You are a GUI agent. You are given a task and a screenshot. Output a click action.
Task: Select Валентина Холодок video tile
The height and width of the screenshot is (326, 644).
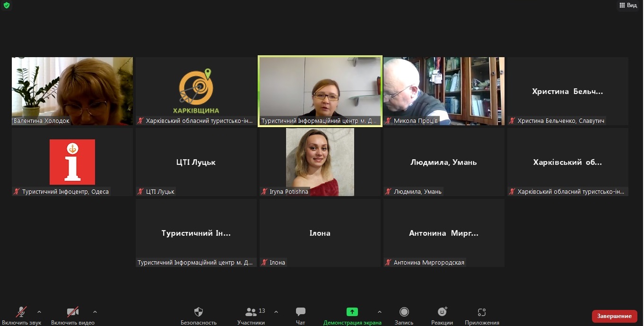(72, 91)
